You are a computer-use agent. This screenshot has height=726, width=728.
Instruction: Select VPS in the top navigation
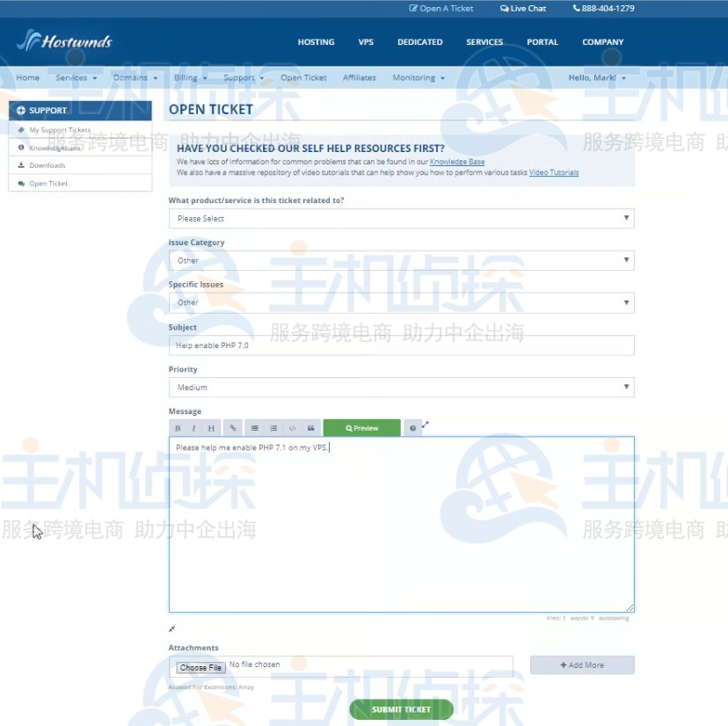(x=366, y=41)
